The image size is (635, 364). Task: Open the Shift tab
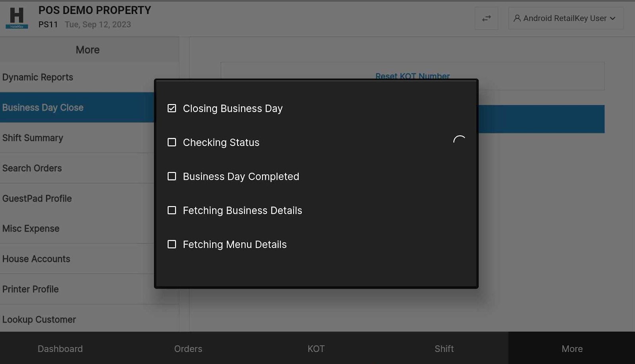(444, 349)
